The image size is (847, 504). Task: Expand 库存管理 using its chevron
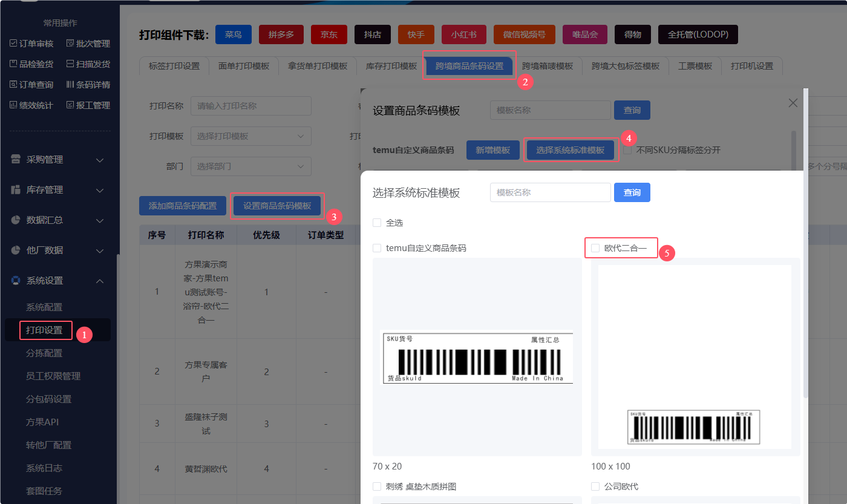click(100, 190)
